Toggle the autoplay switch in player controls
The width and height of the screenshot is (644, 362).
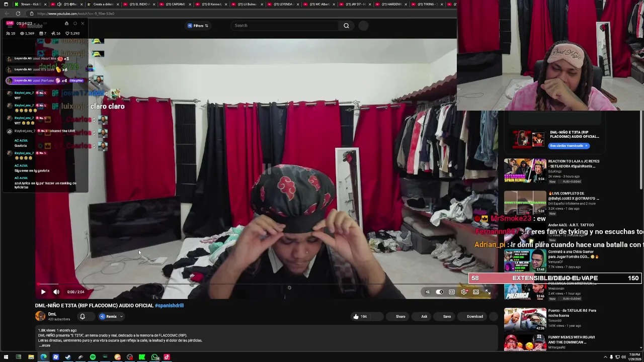[x=440, y=292]
